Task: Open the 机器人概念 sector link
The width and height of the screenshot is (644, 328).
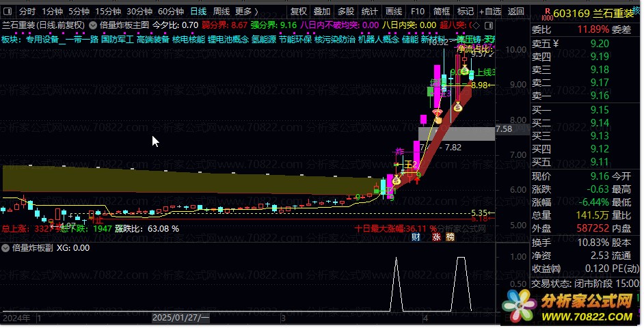Action: [x=379, y=40]
